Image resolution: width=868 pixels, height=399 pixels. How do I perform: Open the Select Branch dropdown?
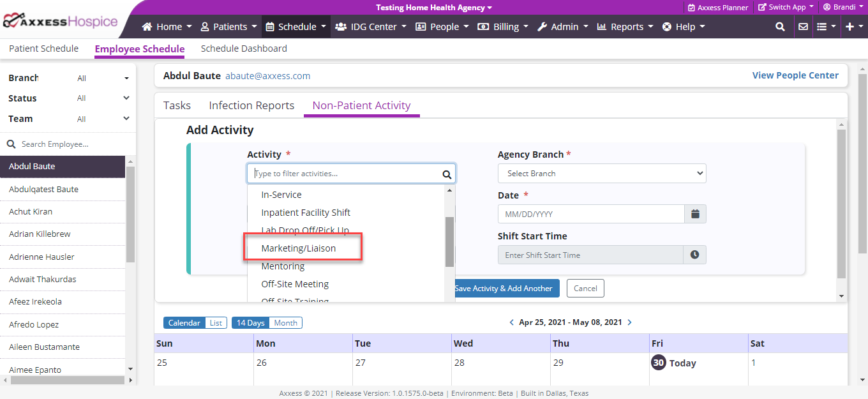coord(602,173)
